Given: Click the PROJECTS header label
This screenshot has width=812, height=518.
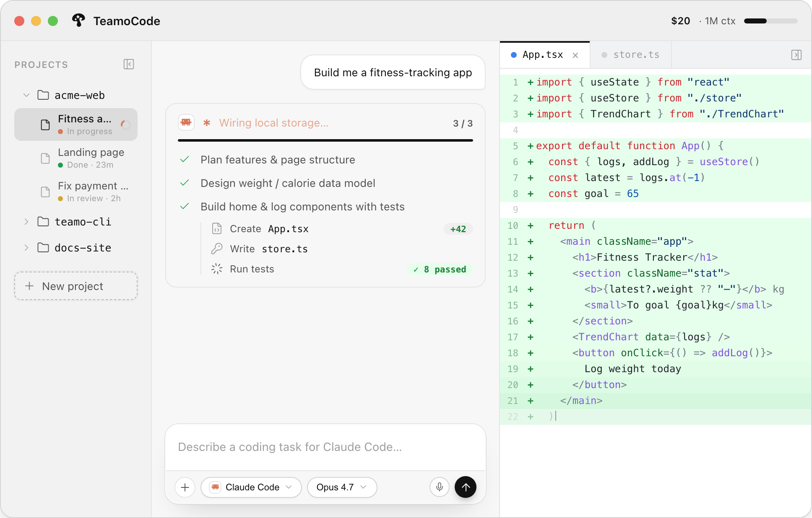Looking at the screenshot, I should (x=41, y=65).
